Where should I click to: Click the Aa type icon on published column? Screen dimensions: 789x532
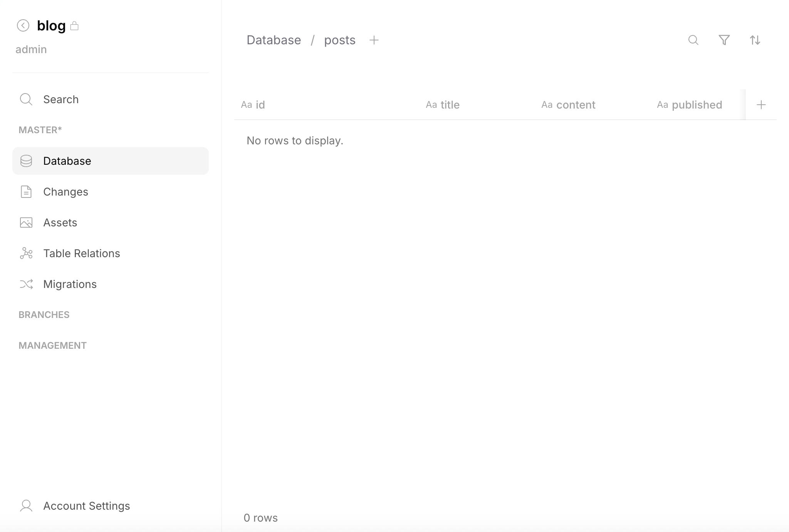[662, 104]
